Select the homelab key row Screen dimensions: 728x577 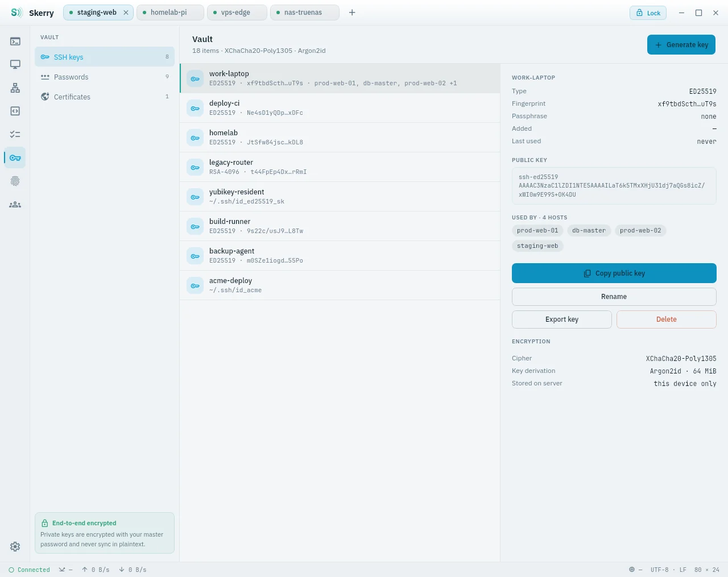[340, 138]
